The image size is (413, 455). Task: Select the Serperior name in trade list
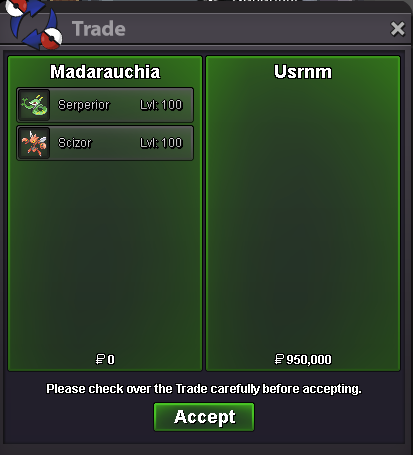[x=84, y=105]
